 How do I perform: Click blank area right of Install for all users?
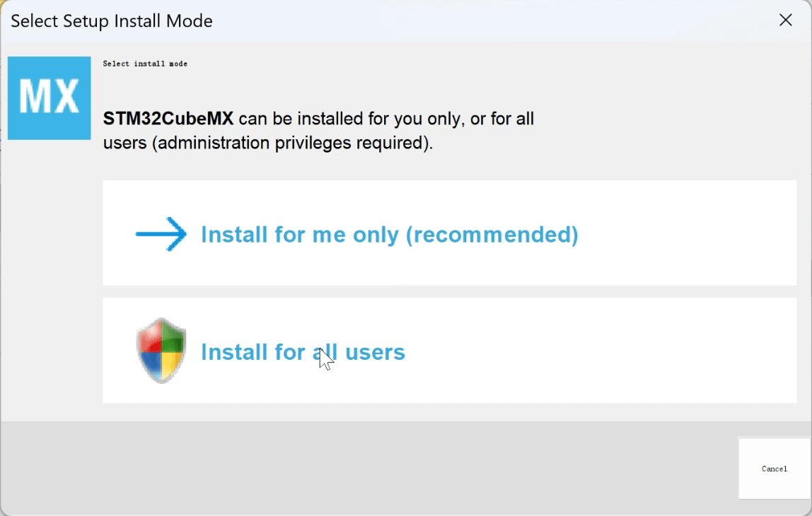(x=601, y=351)
